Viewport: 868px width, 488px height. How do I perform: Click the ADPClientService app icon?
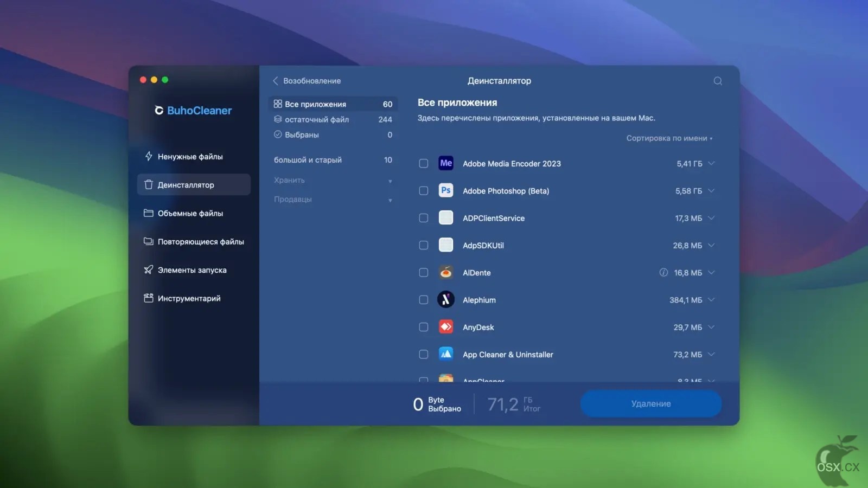(446, 217)
